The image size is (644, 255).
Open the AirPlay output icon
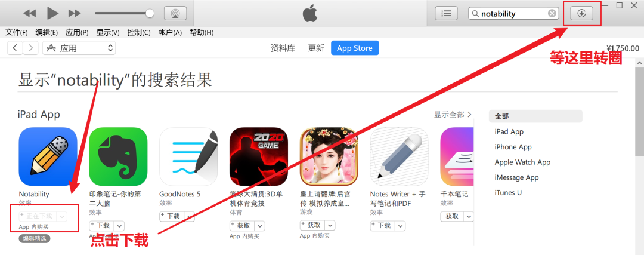[175, 13]
